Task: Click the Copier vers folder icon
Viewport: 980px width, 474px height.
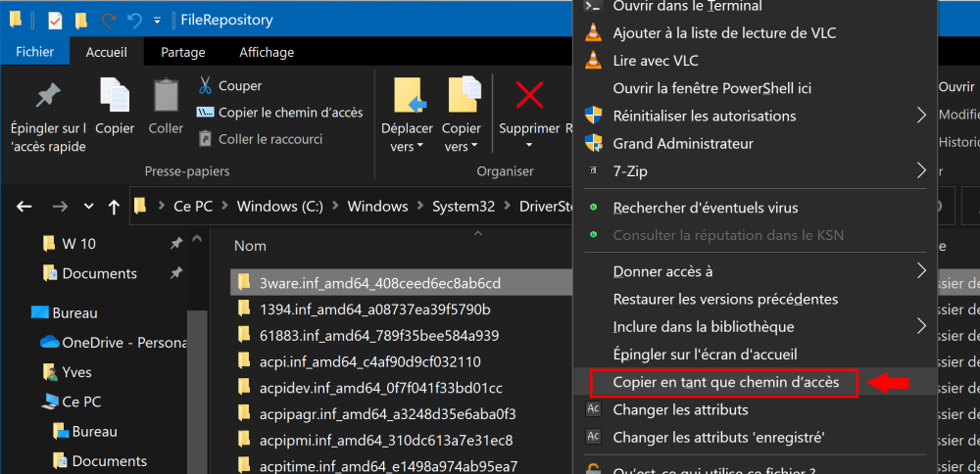Action: (464, 95)
